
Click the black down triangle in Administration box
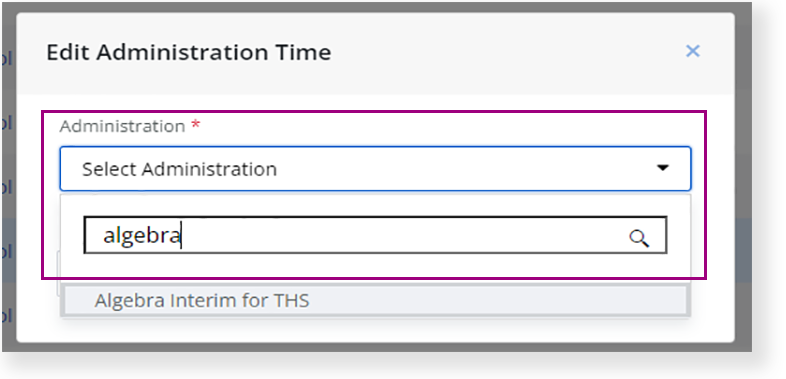(x=663, y=168)
